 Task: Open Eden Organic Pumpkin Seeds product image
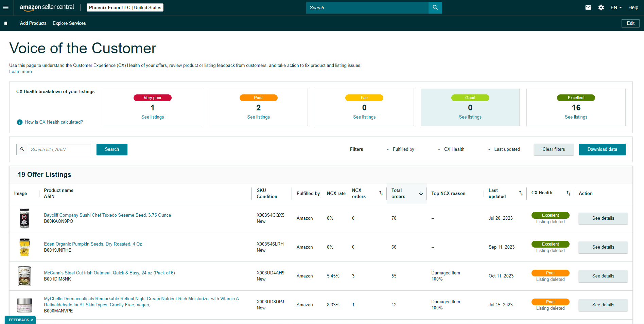click(24, 247)
